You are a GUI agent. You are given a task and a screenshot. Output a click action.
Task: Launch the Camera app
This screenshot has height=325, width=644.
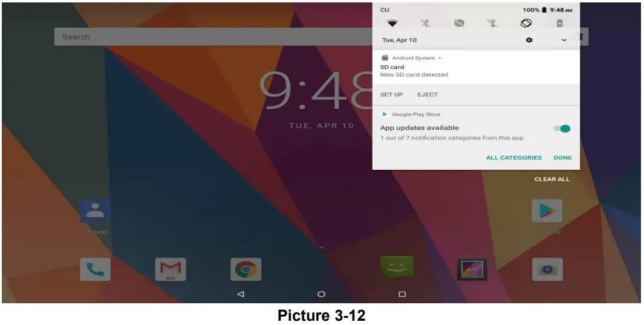pos(547,269)
